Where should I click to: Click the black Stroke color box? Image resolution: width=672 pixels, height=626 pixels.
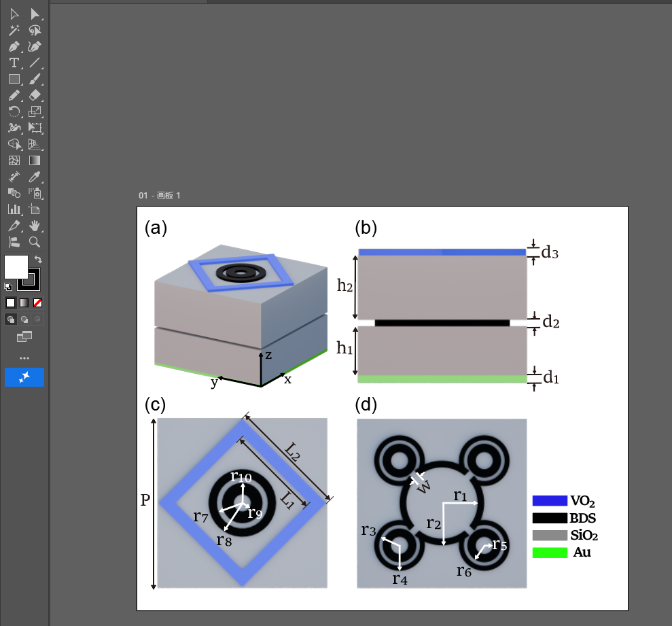click(x=33, y=283)
